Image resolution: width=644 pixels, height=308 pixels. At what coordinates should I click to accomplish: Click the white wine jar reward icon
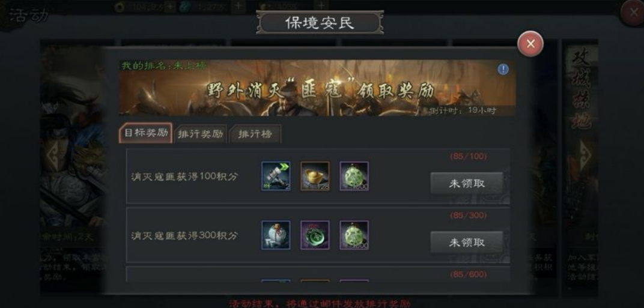[276, 235]
